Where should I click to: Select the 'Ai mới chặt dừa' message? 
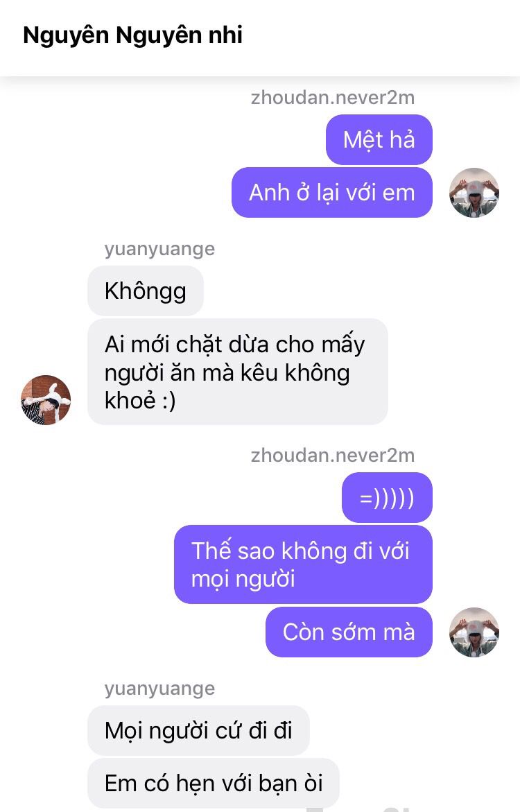(x=238, y=372)
